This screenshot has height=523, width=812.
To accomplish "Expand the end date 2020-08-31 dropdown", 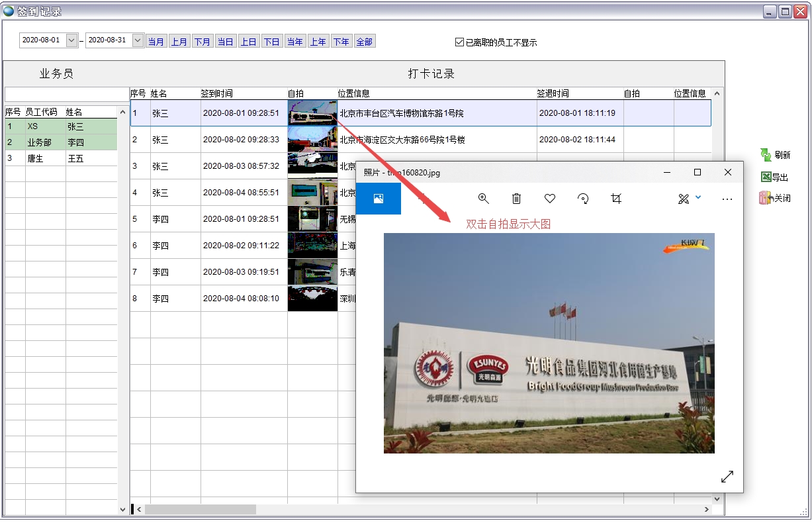I will coord(138,40).
